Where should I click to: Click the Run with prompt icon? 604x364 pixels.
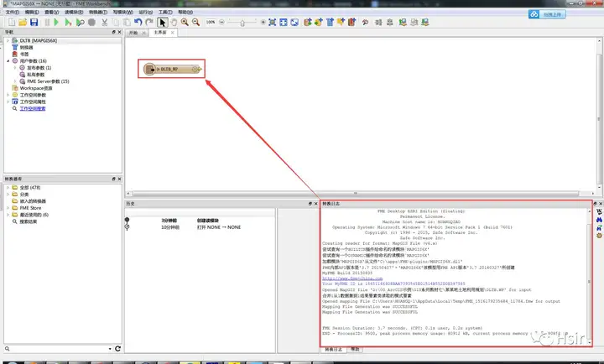click(x=68, y=23)
